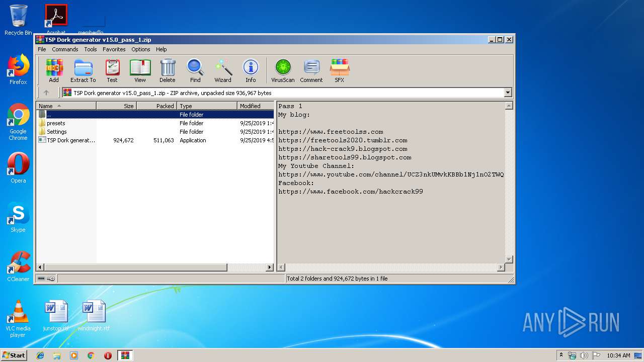Screen dimensions: 644x362
Task: Go up one folder level arrow
Action: tap(46, 93)
